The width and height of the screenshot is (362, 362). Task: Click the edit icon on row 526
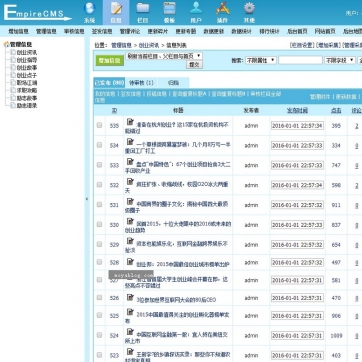pyautogui.click(x=130, y=297)
